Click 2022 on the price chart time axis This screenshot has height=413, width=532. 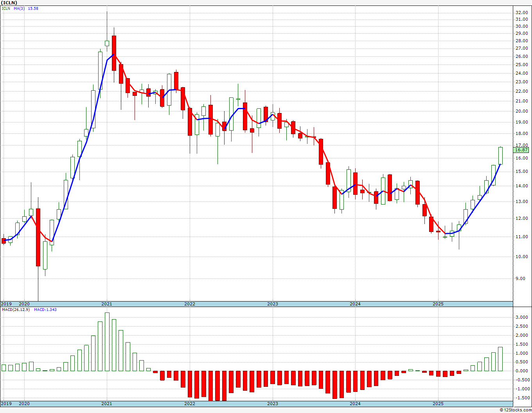coord(190,304)
